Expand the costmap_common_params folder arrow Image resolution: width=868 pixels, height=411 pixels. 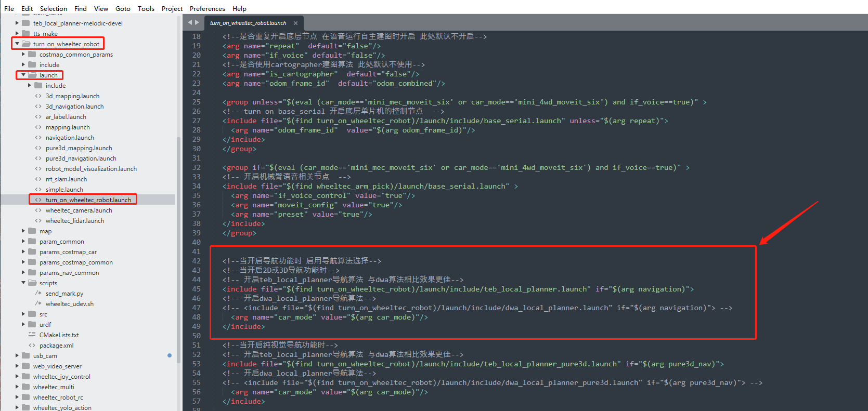[x=23, y=55]
